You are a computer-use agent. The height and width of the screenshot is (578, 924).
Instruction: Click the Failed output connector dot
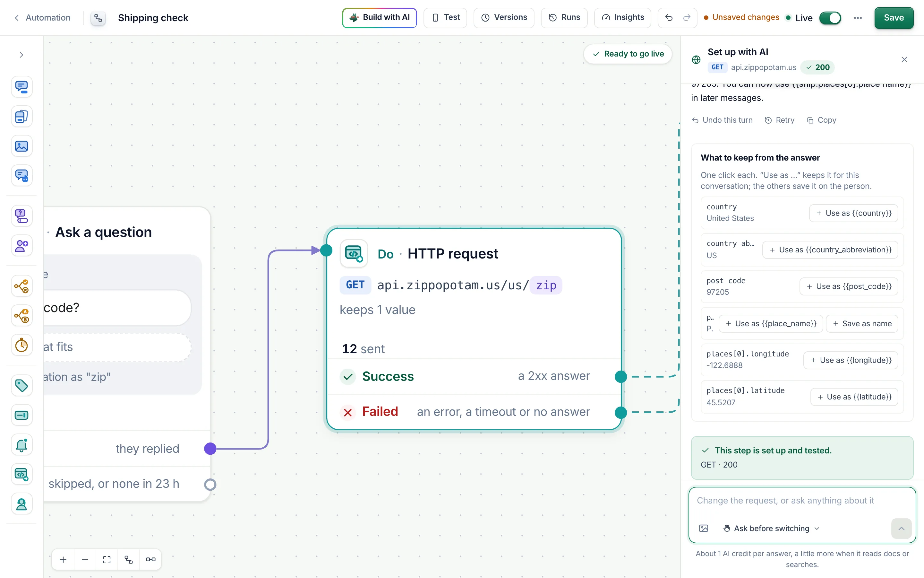tap(621, 413)
